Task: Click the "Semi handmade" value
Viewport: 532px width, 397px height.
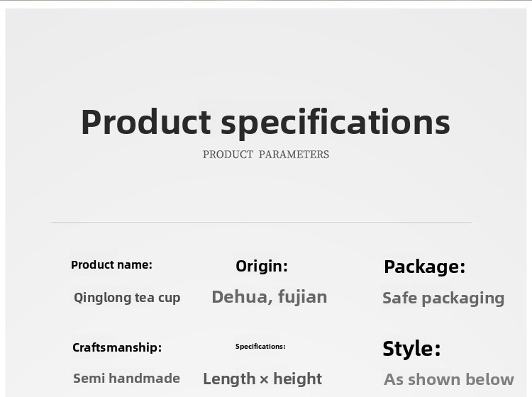Action: [x=126, y=378]
